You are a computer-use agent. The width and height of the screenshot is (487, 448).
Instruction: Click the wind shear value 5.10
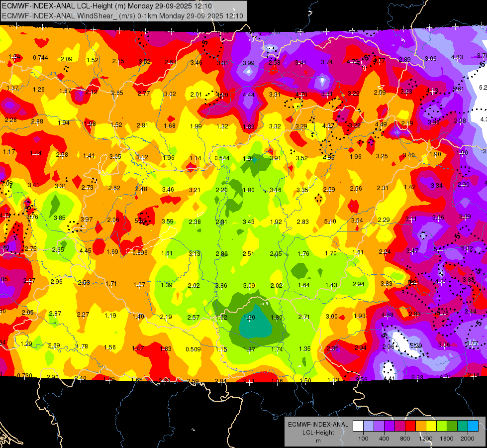coord(330,222)
